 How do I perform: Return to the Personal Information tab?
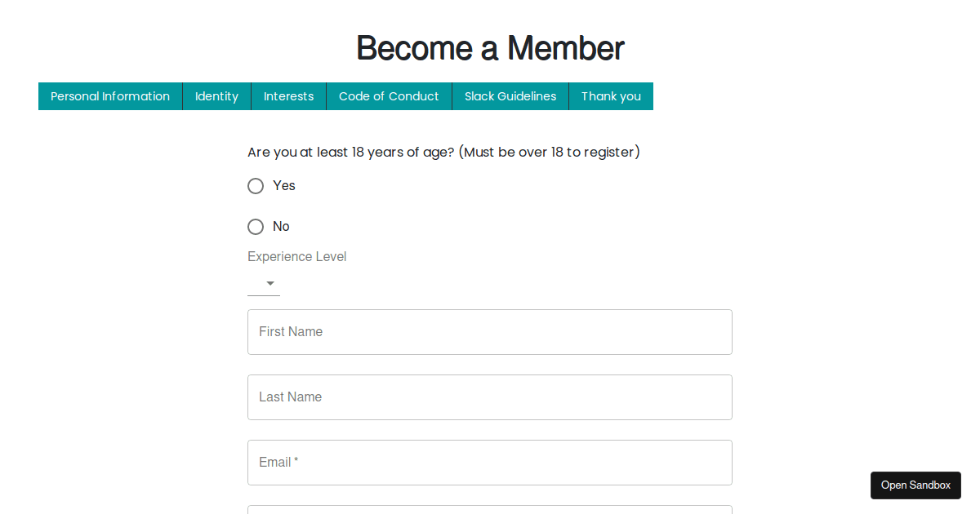pyautogui.click(x=110, y=95)
